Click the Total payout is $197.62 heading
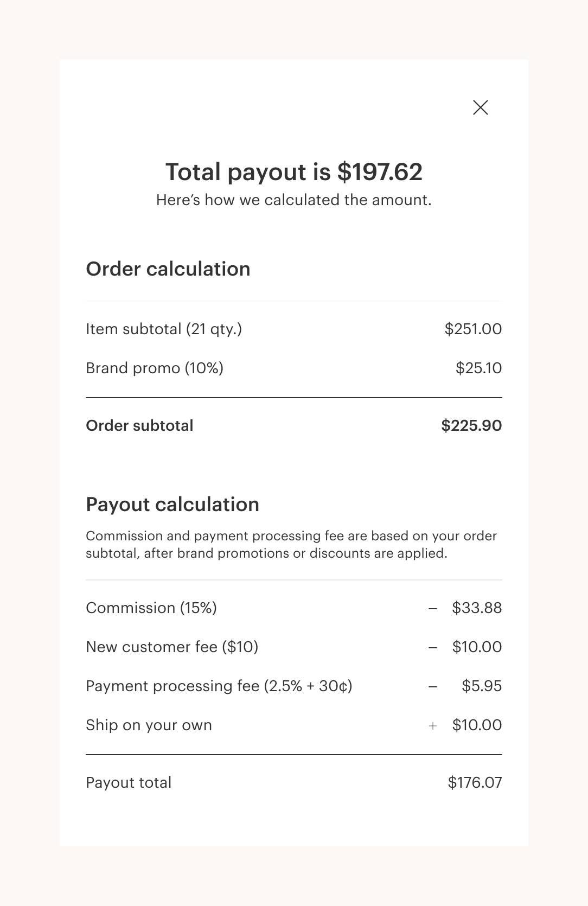The height and width of the screenshot is (906, 588). click(293, 172)
